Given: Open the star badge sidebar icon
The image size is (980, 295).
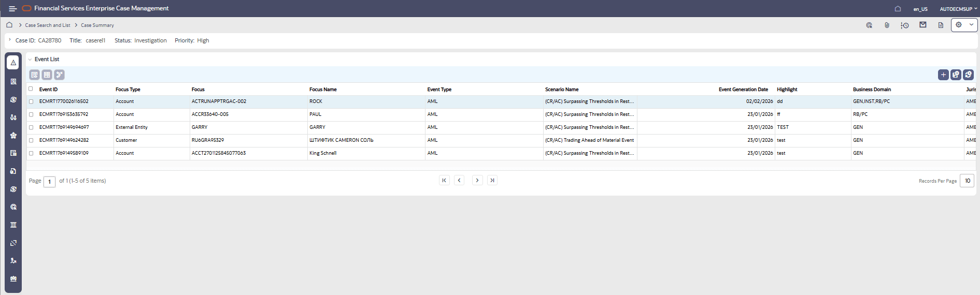Looking at the screenshot, I should pos(13,135).
